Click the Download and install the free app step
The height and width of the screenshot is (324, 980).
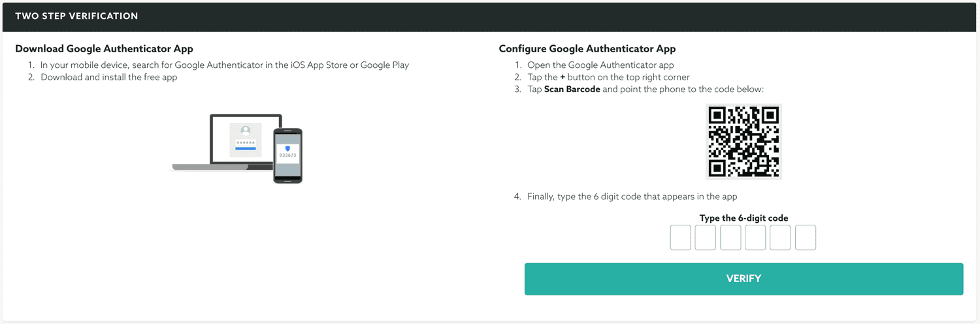tap(109, 77)
